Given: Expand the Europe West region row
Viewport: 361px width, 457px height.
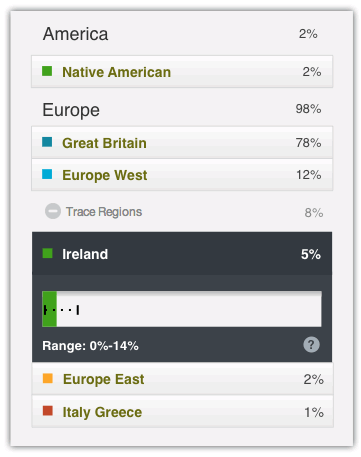Looking at the screenshot, I should coord(182,175).
